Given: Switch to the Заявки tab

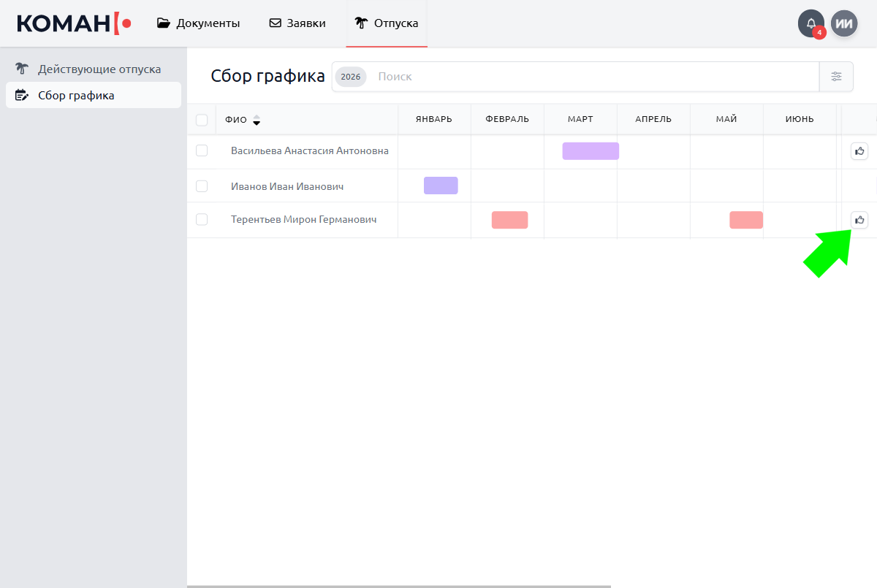Looking at the screenshot, I should click(297, 23).
